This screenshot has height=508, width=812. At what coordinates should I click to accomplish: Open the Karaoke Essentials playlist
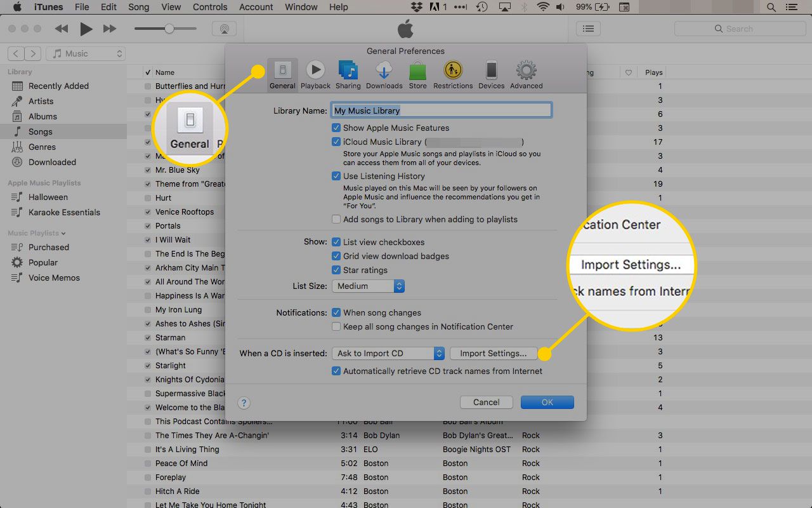[x=64, y=212]
